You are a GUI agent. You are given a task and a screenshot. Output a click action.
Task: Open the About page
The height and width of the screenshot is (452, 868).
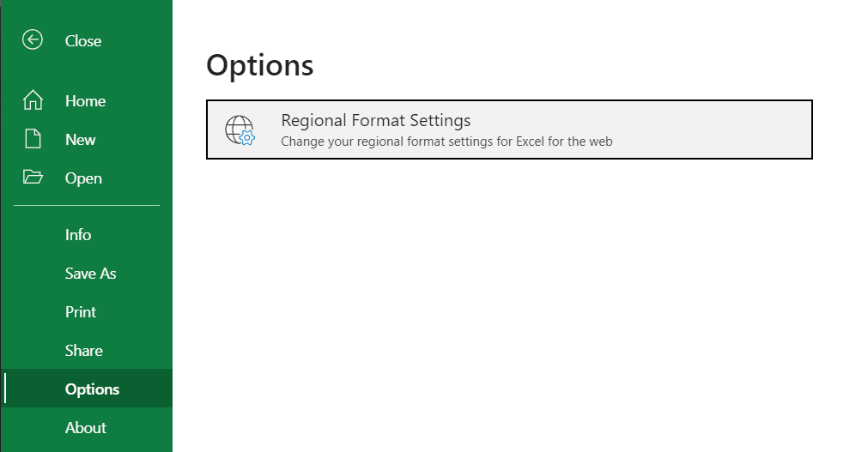pos(86,428)
